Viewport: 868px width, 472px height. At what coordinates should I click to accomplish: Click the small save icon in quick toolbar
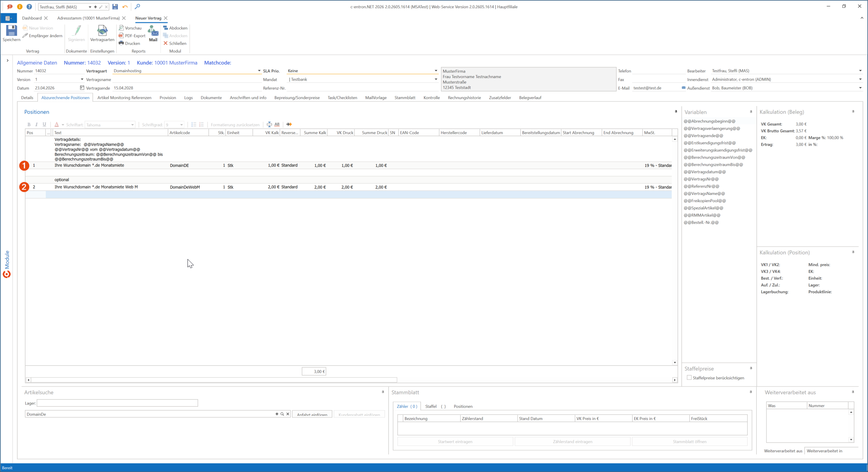(115, 6)
